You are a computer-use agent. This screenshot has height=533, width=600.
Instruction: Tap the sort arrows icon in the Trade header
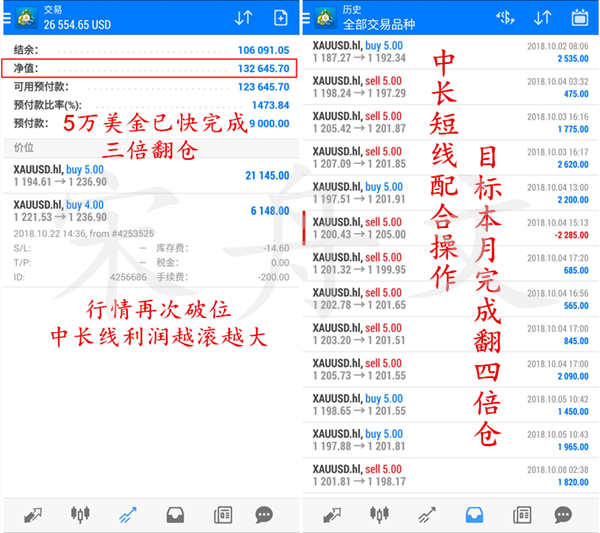pos(243,18)
